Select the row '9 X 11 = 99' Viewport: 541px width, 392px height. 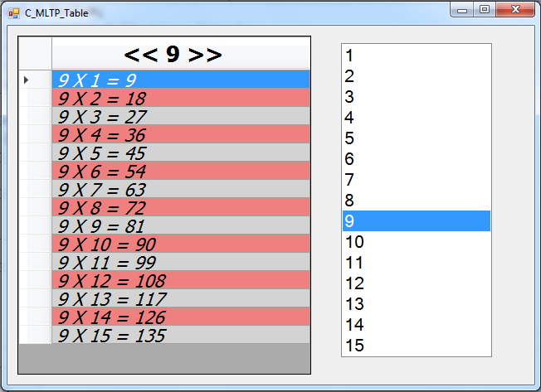[x=181, y=262]
